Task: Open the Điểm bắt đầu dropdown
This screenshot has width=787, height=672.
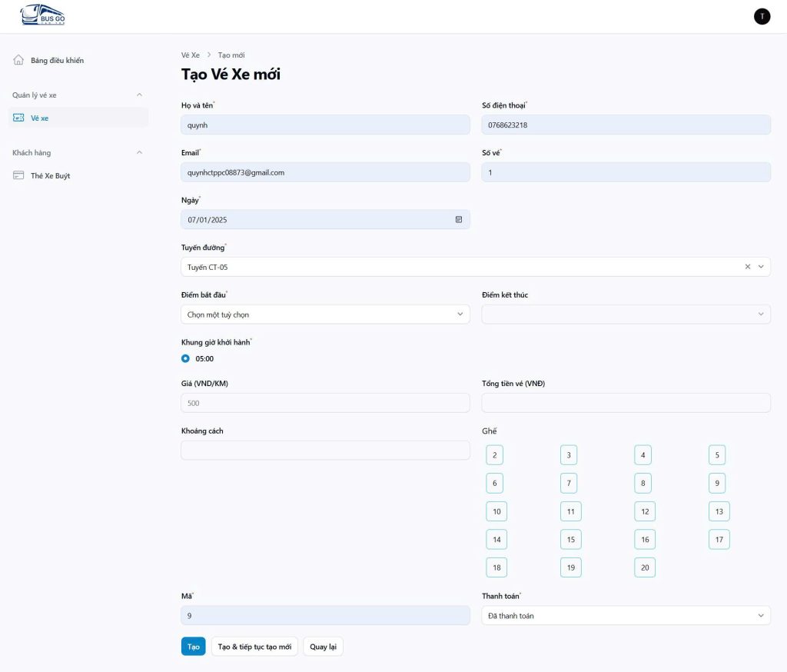Action: coord(325,314)
